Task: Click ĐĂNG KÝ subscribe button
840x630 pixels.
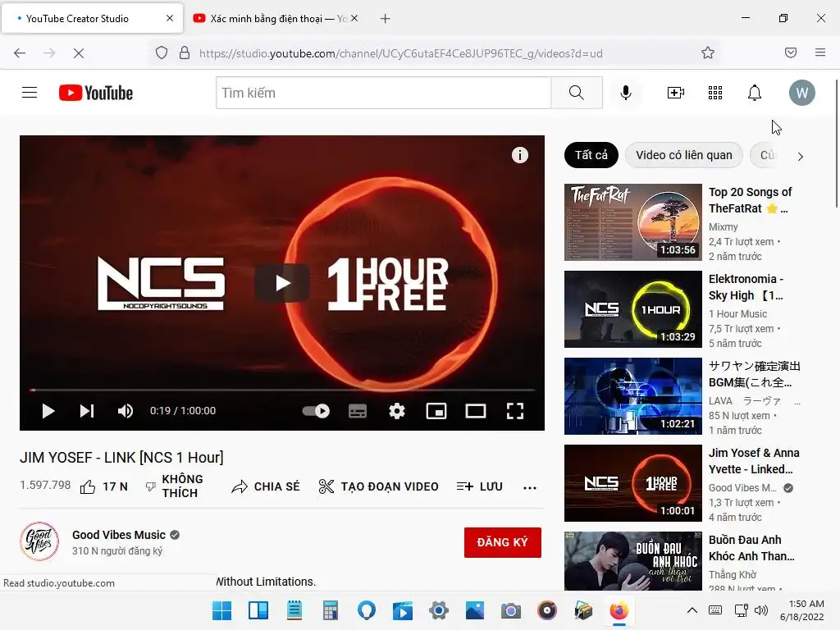Action: pos(503,542)
